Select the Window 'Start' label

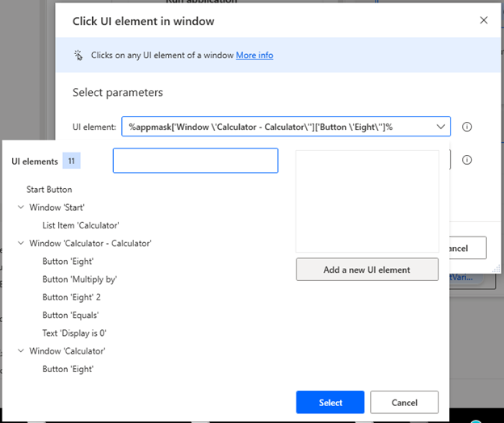click(57, 207)
